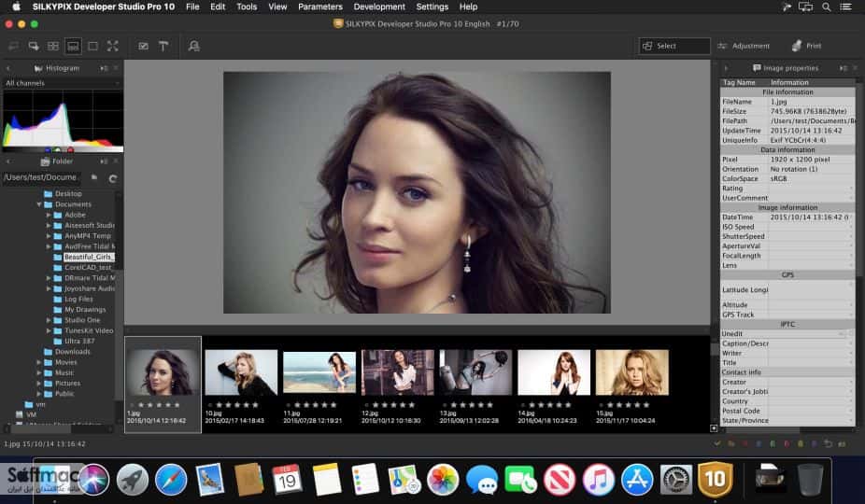Close the Histogram panel
Viewport: 865px width, 504px height.
coord(116,68)
